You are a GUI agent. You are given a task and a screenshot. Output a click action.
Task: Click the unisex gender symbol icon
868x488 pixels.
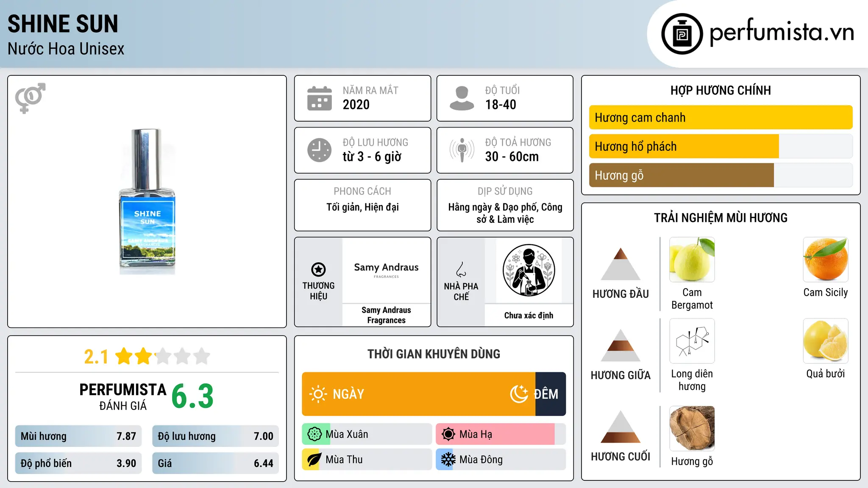30,98
